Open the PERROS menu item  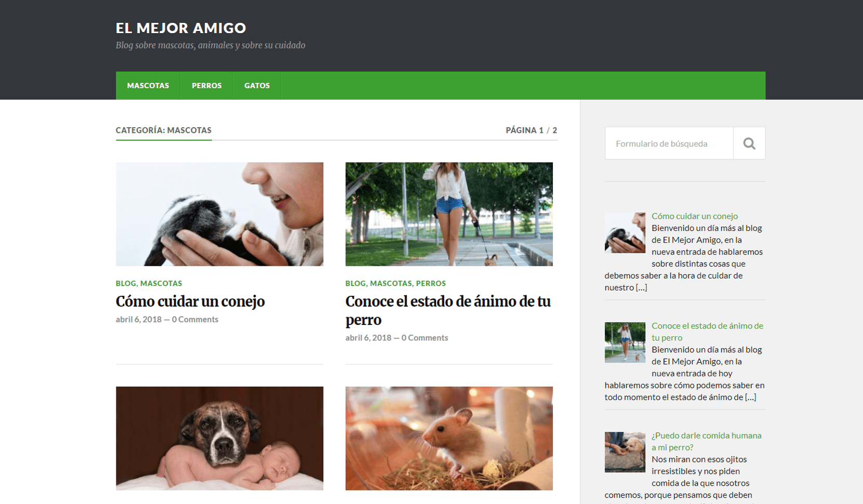pos(206,86)
